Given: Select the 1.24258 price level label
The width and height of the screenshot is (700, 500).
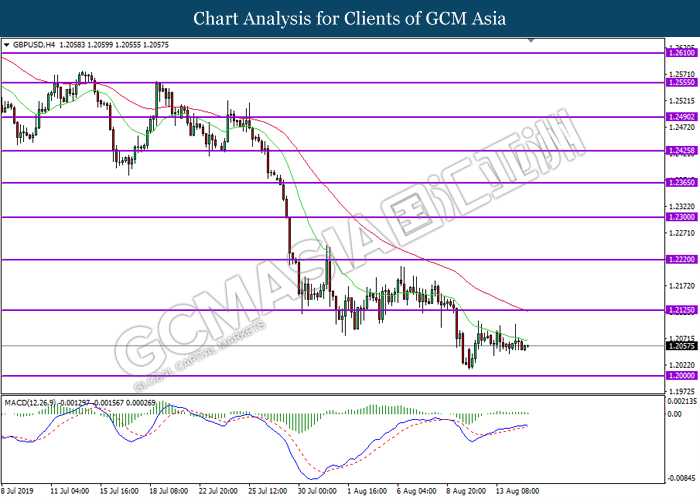Looking at the screenshot, I should pos(681,151).
